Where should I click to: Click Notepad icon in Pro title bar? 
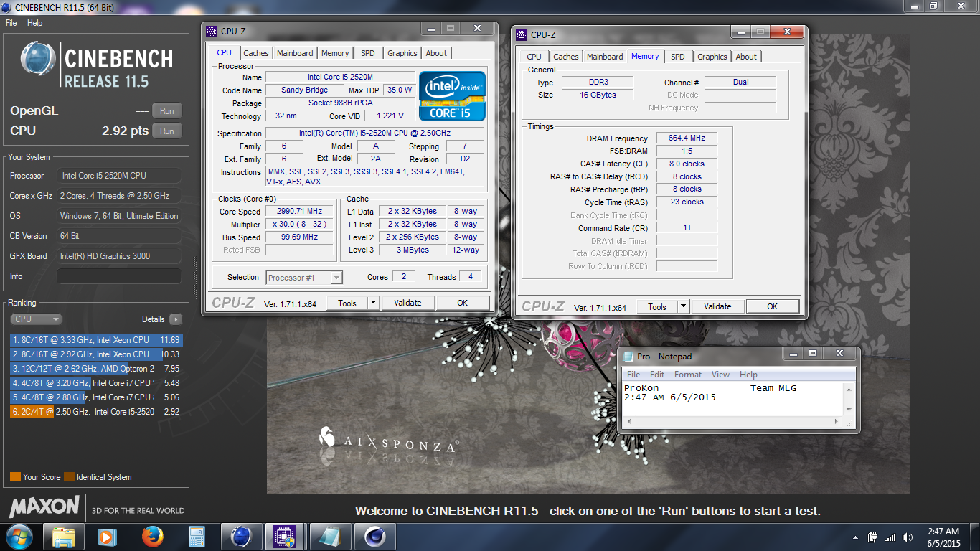pyautogui.click(x=628, y=357)
